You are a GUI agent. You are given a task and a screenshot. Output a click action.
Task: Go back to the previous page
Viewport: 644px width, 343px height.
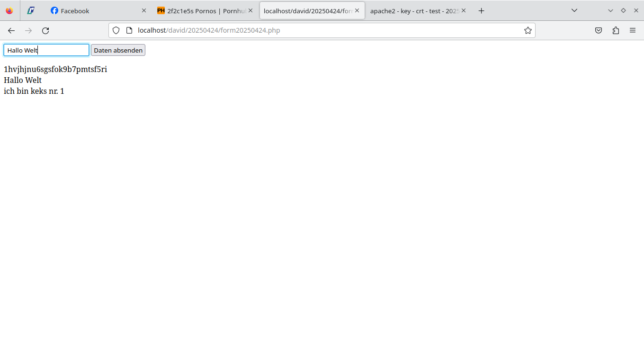(x=11, y=31)
